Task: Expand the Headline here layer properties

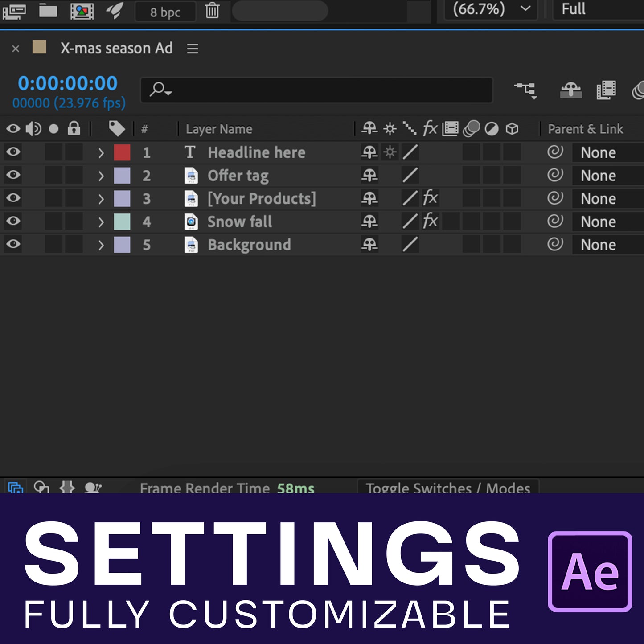Action: (x=101, y=153)
